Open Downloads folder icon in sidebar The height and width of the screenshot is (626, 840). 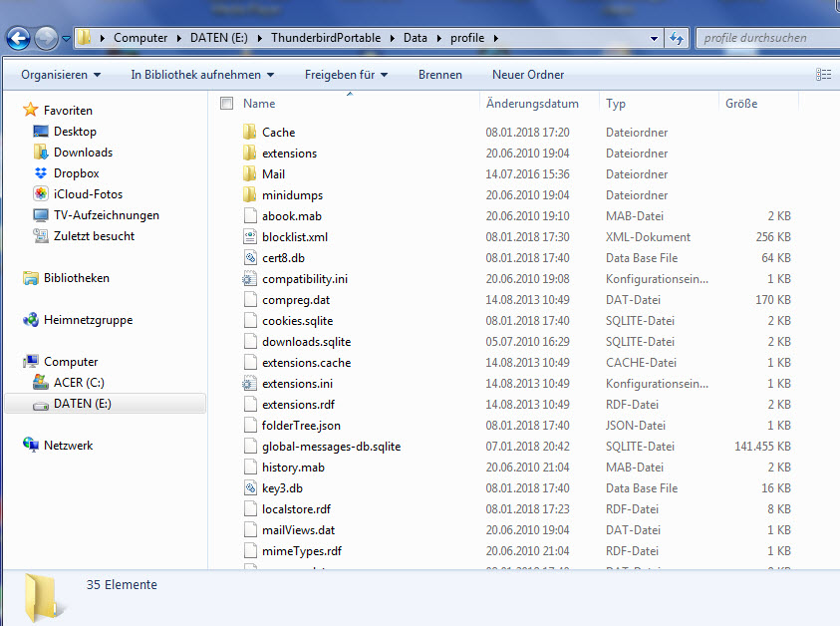tap(41, 153)
